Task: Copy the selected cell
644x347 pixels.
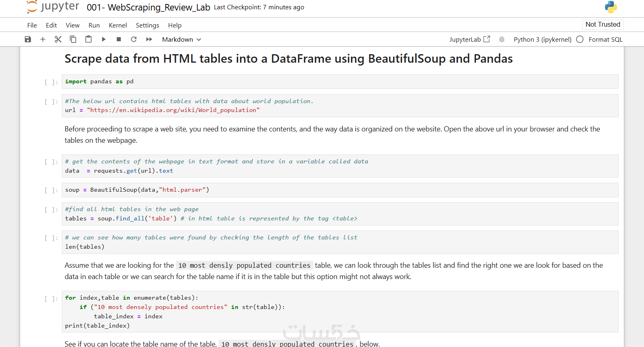Action: pyautogui.click(x=73, y=39)
